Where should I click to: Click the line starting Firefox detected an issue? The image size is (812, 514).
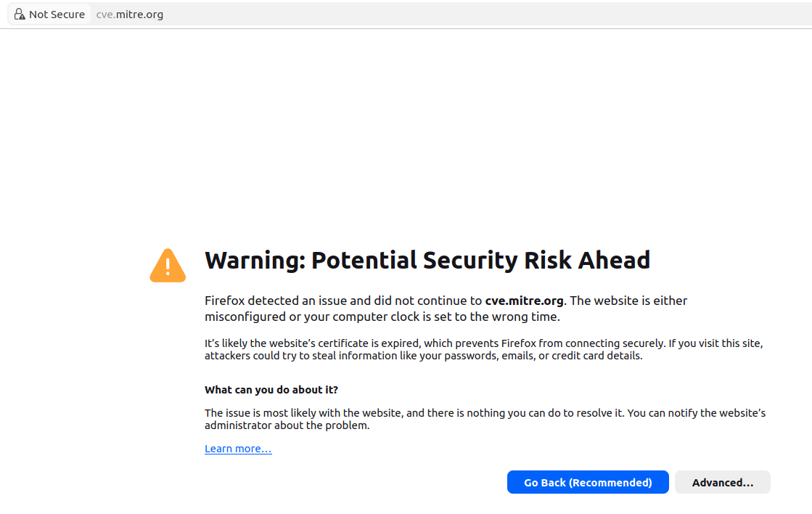(446, 301)
